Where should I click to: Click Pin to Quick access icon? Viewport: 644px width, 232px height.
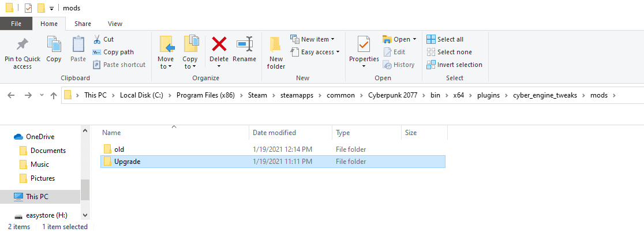(22, 44)
